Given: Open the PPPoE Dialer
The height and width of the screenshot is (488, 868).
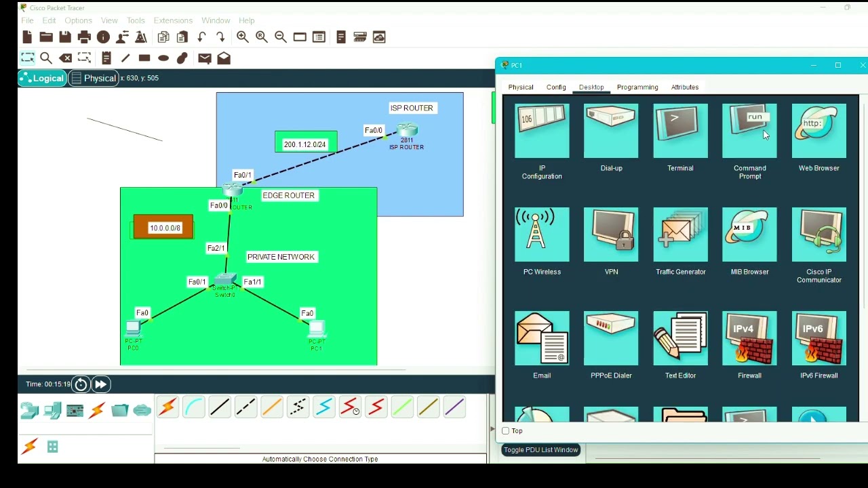Looking at the screenshot, I should coord(611,338).
